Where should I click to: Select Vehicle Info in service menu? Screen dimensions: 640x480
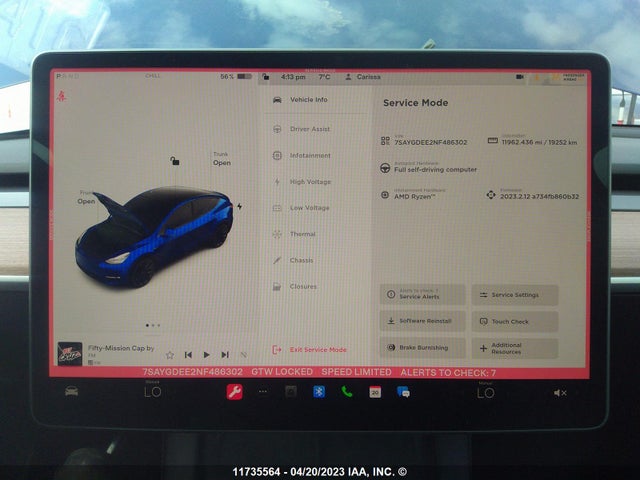(307, 100)
